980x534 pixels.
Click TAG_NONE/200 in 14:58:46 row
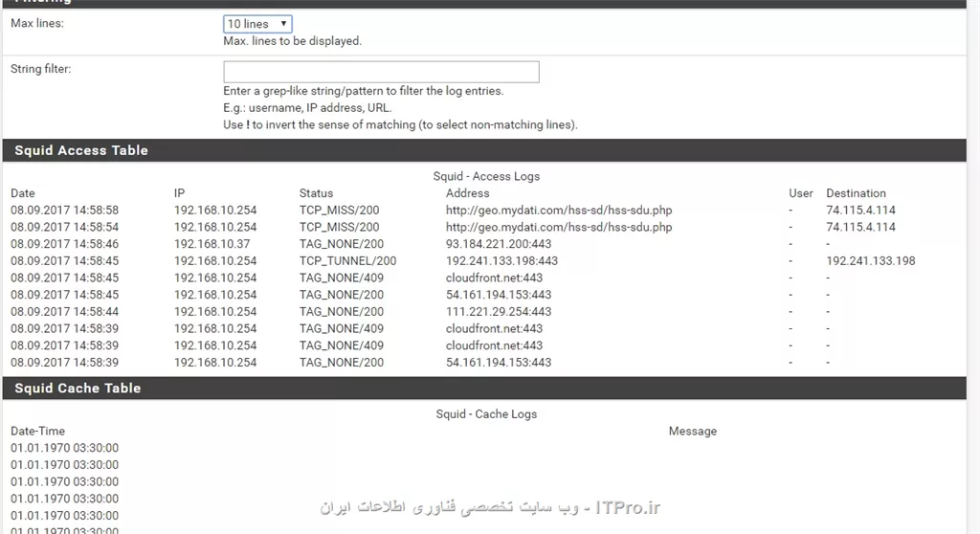pos(342,244)
